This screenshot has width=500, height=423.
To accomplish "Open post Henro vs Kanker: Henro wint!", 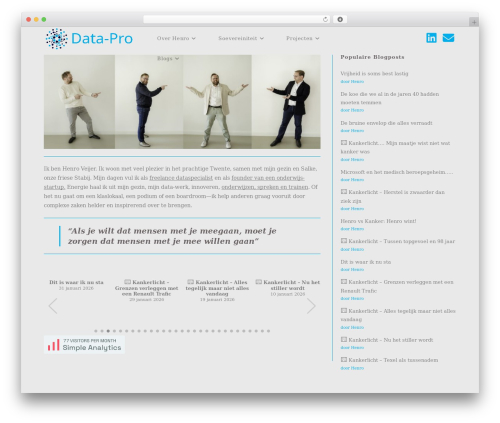I will point(378,221).
